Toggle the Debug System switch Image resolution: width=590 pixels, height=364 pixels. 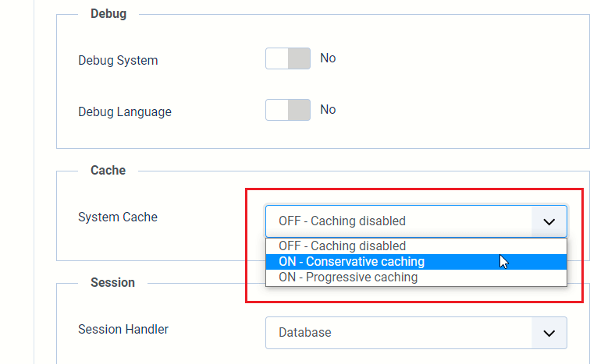click(x=288, y=59)
